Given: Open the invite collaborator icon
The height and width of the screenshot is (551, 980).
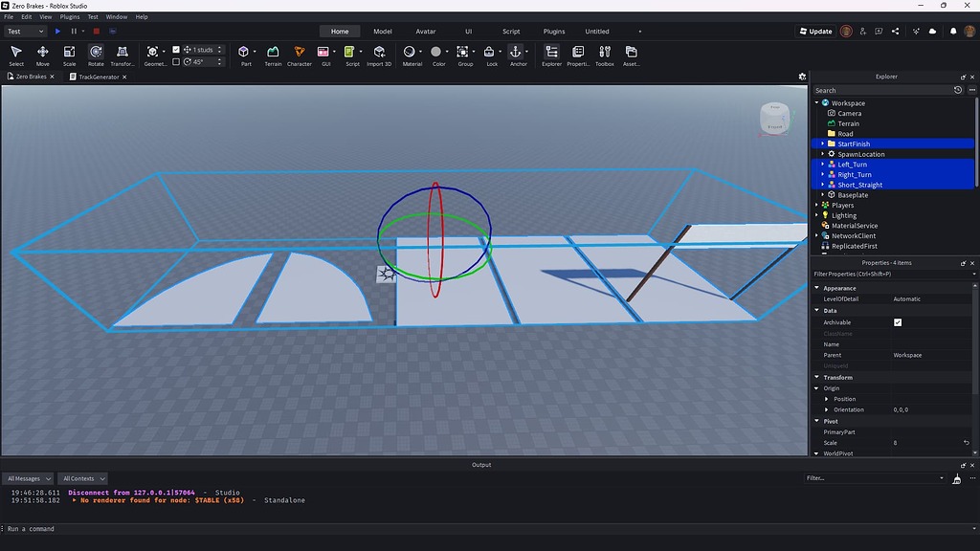Looking at the screenshot, I should [862, 32].
